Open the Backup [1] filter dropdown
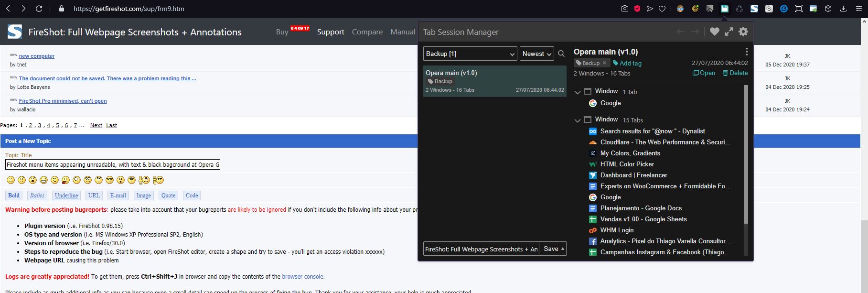868x293 pixels. pyautogui.click(x=470, y=54)
